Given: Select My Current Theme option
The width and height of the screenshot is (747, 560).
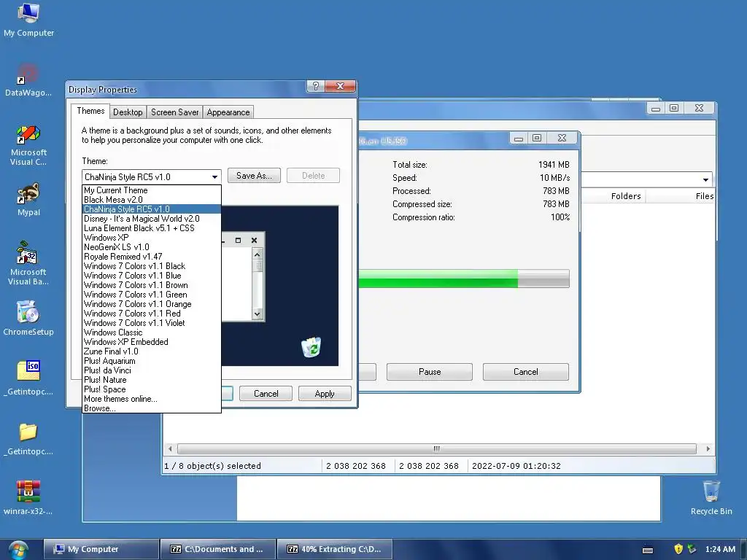Looking at the screenshot, I should click(152, 190).
